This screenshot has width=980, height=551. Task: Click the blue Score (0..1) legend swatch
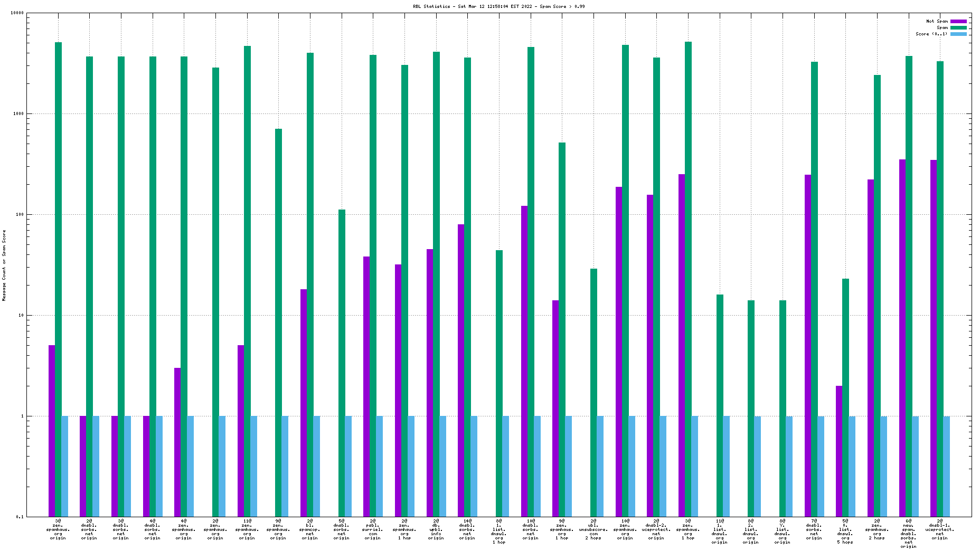click(x=958, y=34)
